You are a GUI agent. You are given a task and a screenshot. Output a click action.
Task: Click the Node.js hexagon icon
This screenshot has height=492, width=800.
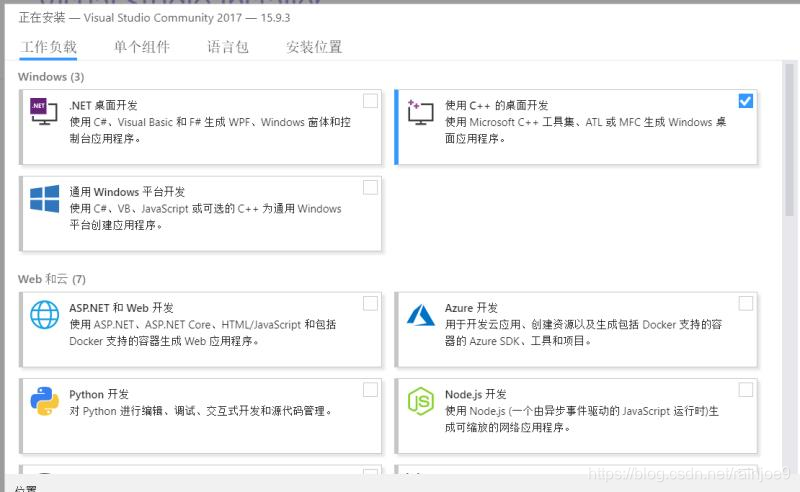421,401
